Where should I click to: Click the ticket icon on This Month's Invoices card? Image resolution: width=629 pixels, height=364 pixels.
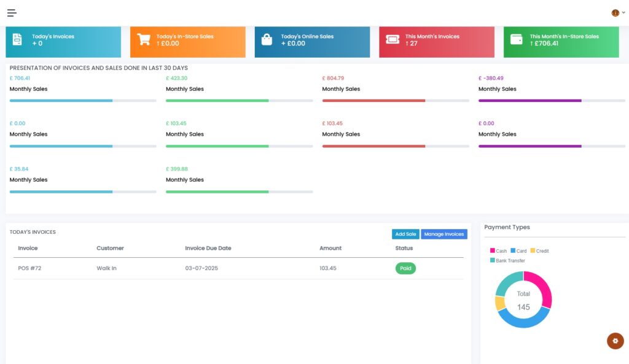pos(392,40)
